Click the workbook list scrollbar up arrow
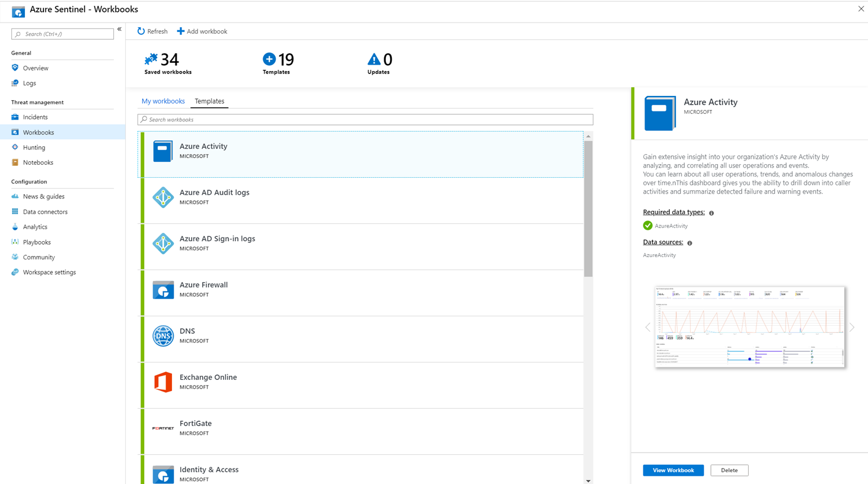868x484 pixels. 588,136
